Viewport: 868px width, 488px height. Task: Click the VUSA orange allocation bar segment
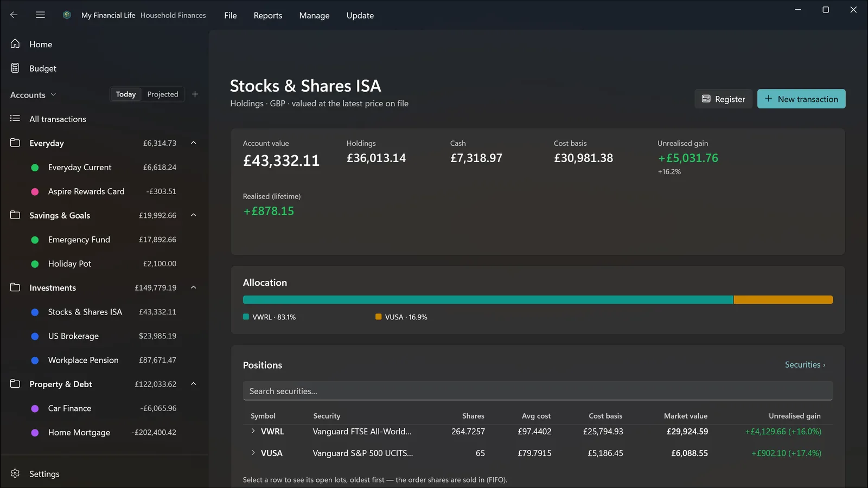(783, 300)
